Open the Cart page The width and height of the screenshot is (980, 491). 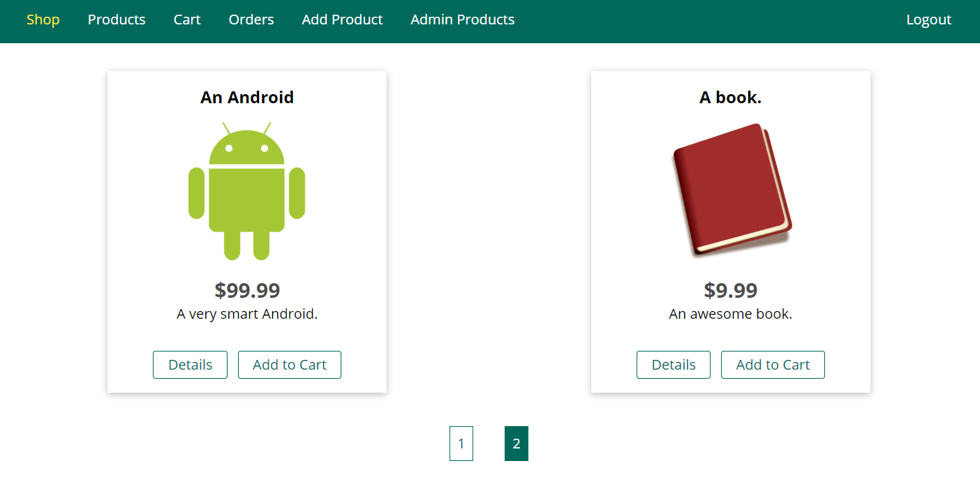(187, 20)
